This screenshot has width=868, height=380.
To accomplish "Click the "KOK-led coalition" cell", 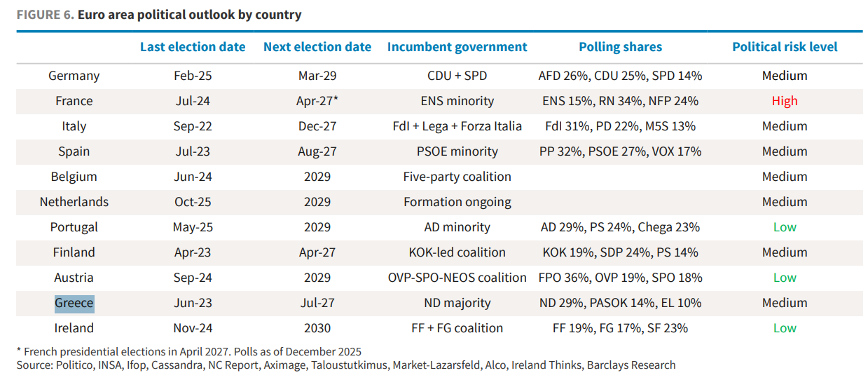I will (x=457, y=252).
